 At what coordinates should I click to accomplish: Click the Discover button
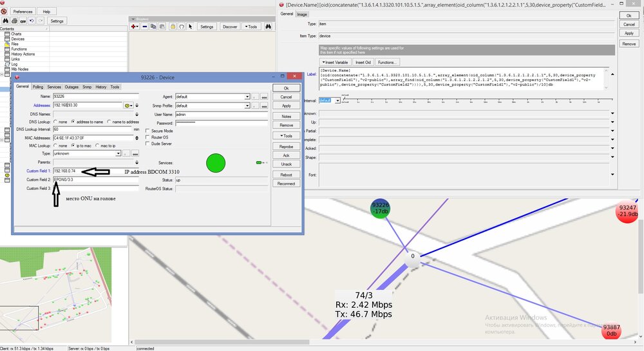[x=229, y=26]
